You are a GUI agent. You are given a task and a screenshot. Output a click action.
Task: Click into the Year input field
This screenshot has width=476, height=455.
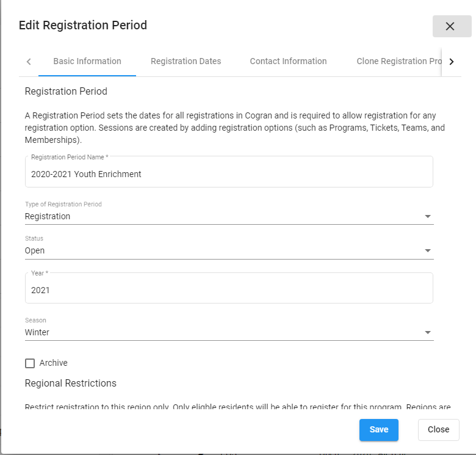click(x=229, y=290)
